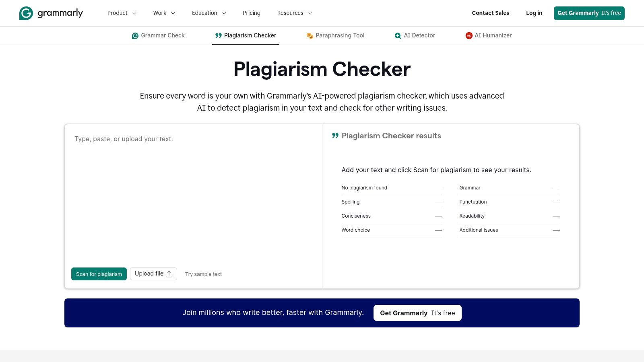Click the Log in option

[x=534, y=13]
